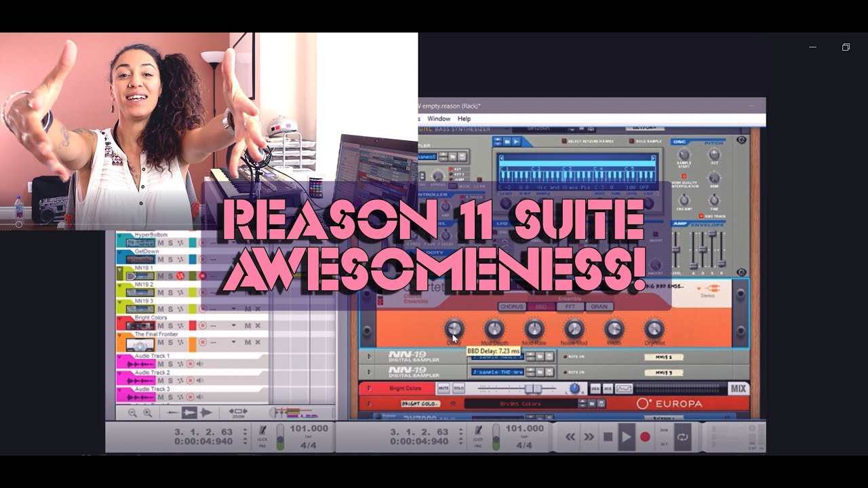Open the Window menu

(x=439, y=119)
